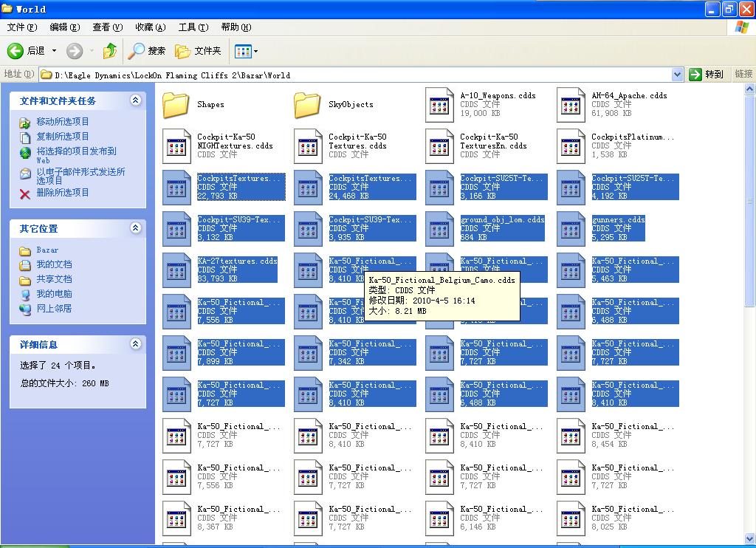Click the views icon in the toolbar

click(x=242, y=51)
